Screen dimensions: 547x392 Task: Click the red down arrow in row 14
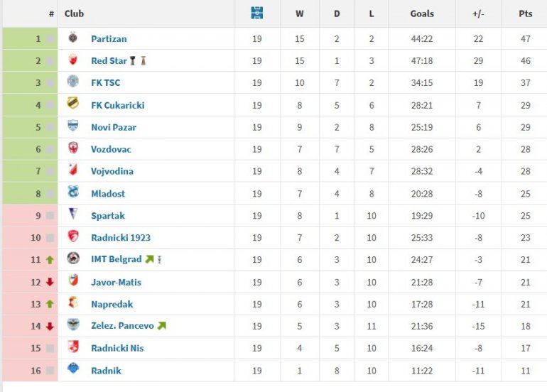(50, 326)
